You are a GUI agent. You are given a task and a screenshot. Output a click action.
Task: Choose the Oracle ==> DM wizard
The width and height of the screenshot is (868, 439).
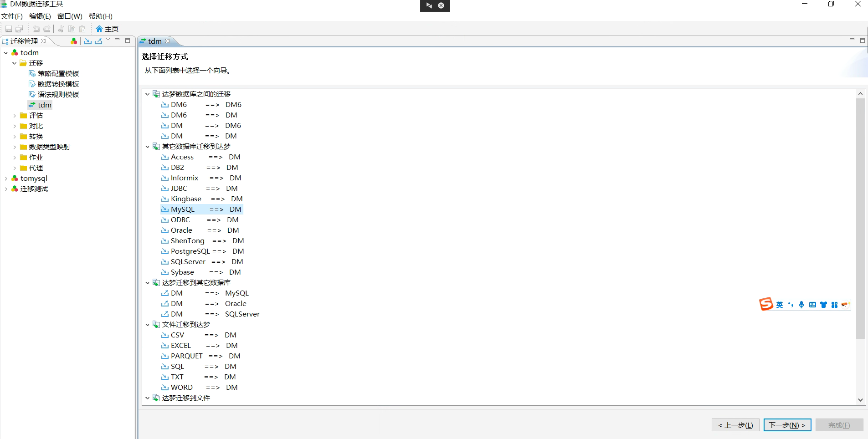(200, 230)
